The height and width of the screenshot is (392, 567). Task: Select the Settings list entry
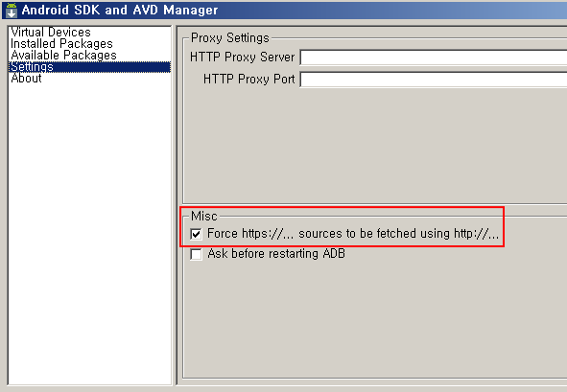click(x=89, y=67)
